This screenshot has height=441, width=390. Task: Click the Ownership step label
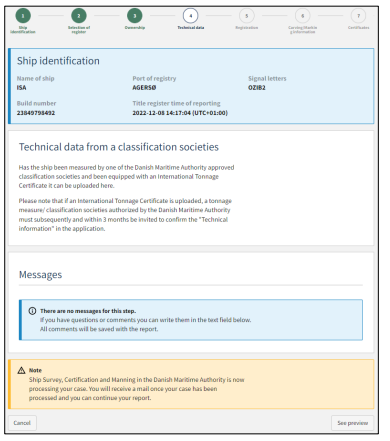tap(135, 28)
